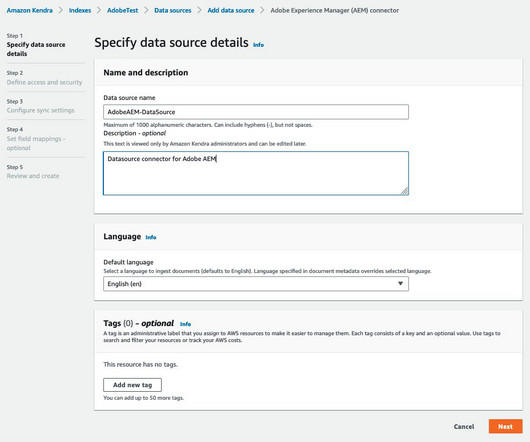Viewport: 530px width, 442px height.
Task: Click the Adobe Experience Manager connector breadcrumb text
Action: (335, 10)
